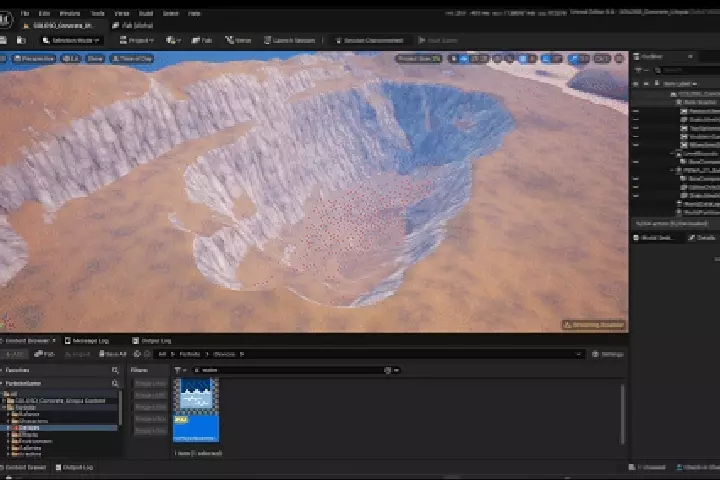Viewport: 720px width, 480px height.
Task: Click the Project Size indicator
Action: click(x=419, y=59)
